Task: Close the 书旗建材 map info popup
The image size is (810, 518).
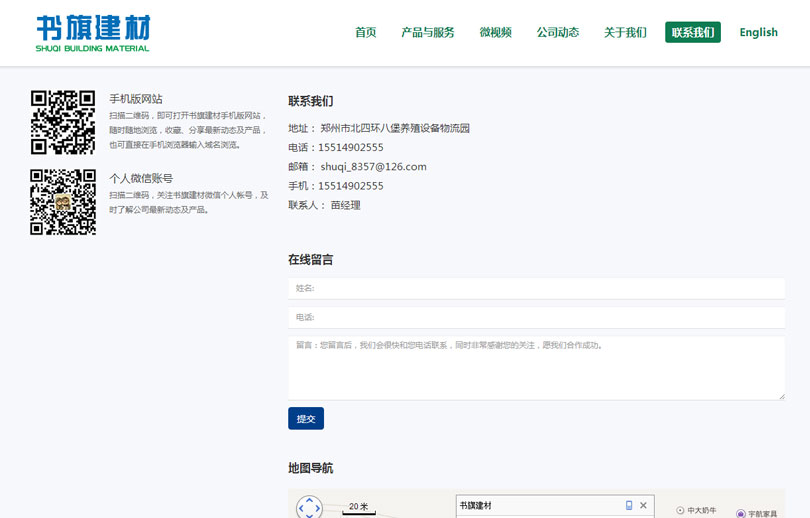Action: (x=644, y=506)
